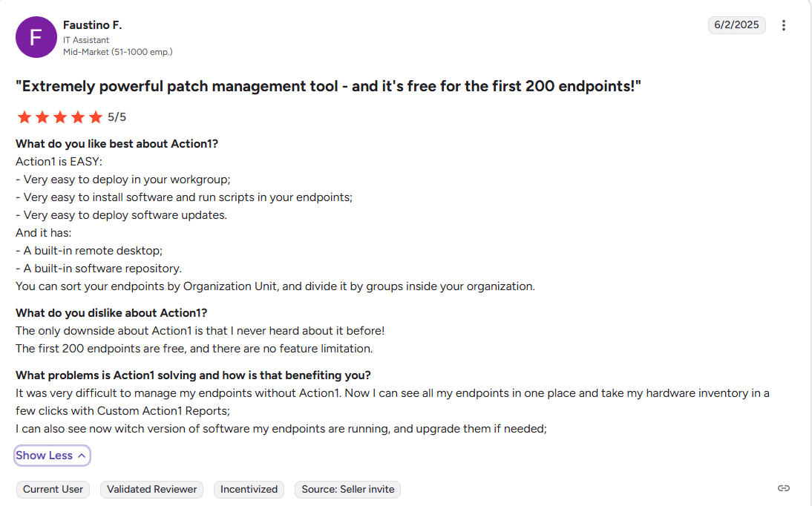The image size is (812, 506).
Task: Click the 5/5 rating score text
Action: (x=117, y=117)
